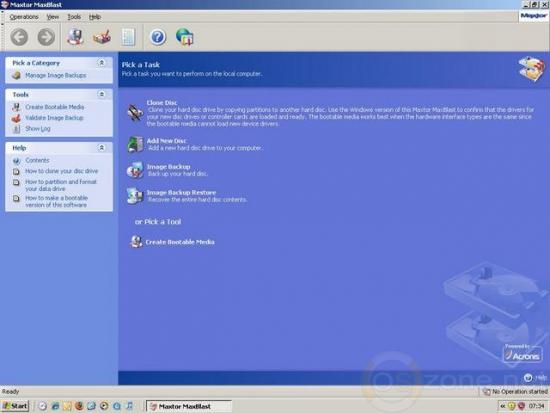The height and width of the screenshot is (413, 550).
Task: Open the Tools menu in menu bar
Action: click(x=74, y=16)
